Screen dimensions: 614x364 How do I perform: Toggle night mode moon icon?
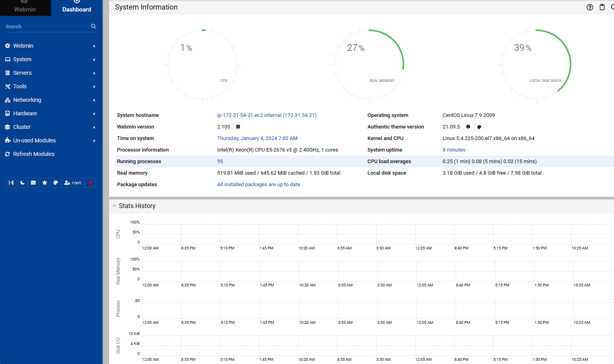pos(22,183)
